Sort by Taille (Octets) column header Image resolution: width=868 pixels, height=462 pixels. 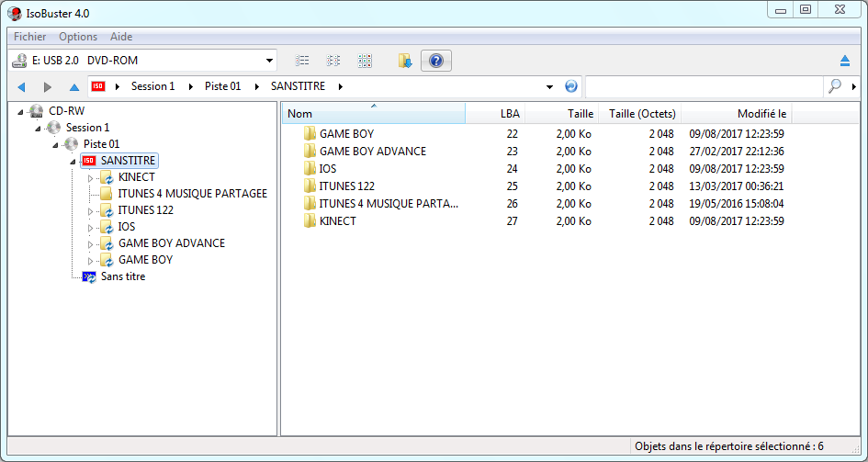(x=640, y=113)
